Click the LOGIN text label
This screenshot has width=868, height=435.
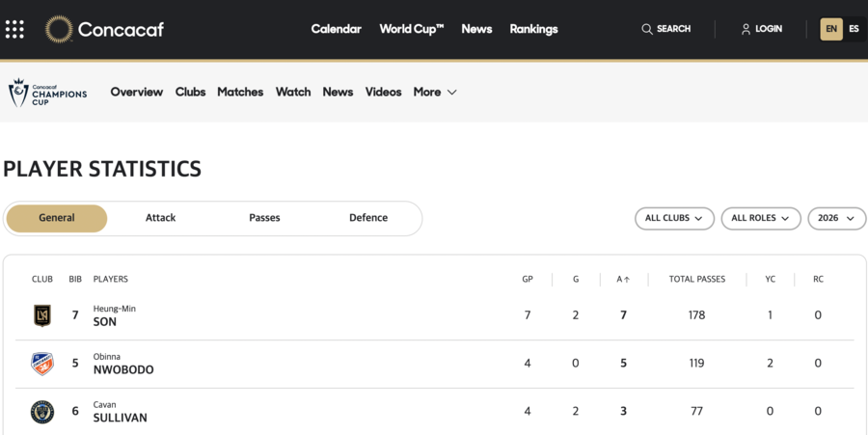coord(769,29)
